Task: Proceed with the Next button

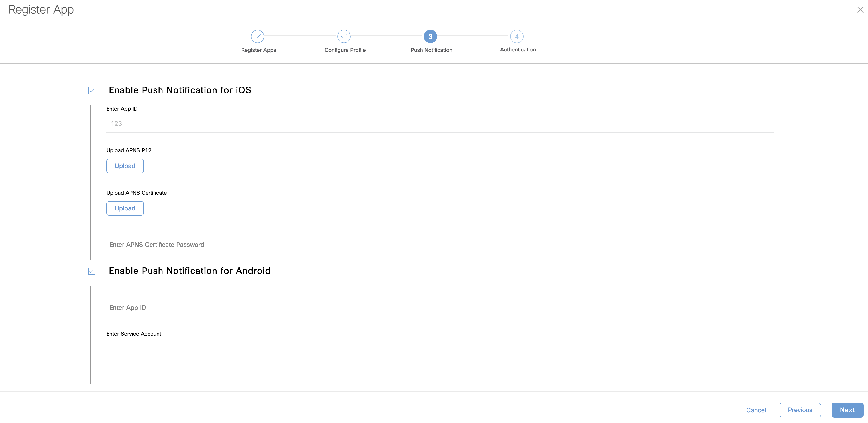Action: pos(847,410)
